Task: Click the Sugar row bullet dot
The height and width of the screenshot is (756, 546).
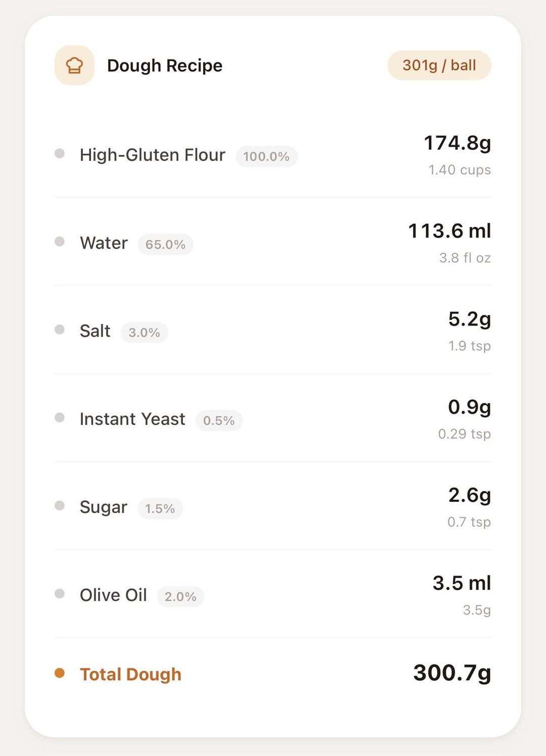Action: tap(60, 505)
